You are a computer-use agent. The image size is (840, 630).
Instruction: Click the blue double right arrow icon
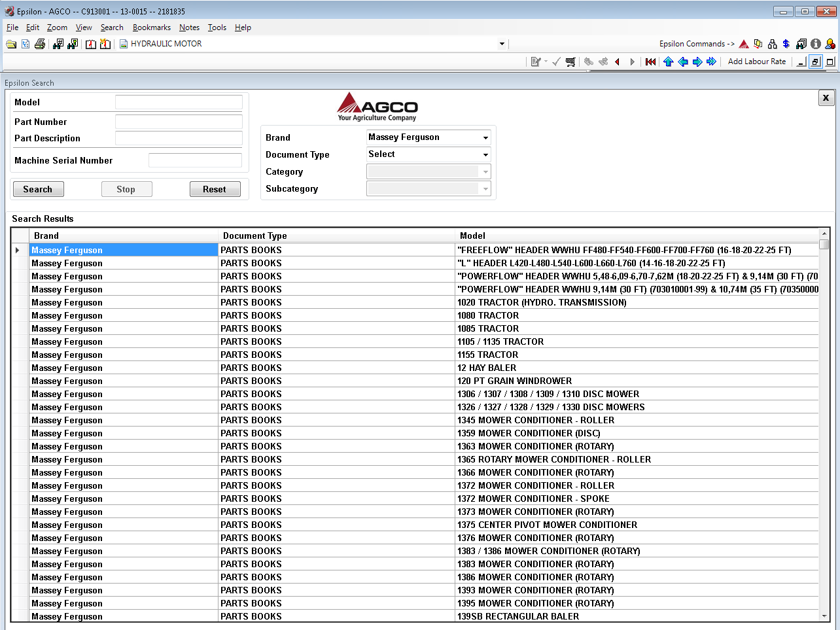tap(711, 61)
